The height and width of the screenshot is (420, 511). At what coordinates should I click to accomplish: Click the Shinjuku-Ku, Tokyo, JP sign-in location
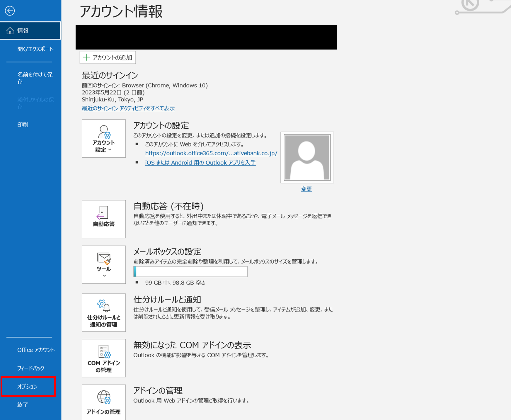(113, 99)
